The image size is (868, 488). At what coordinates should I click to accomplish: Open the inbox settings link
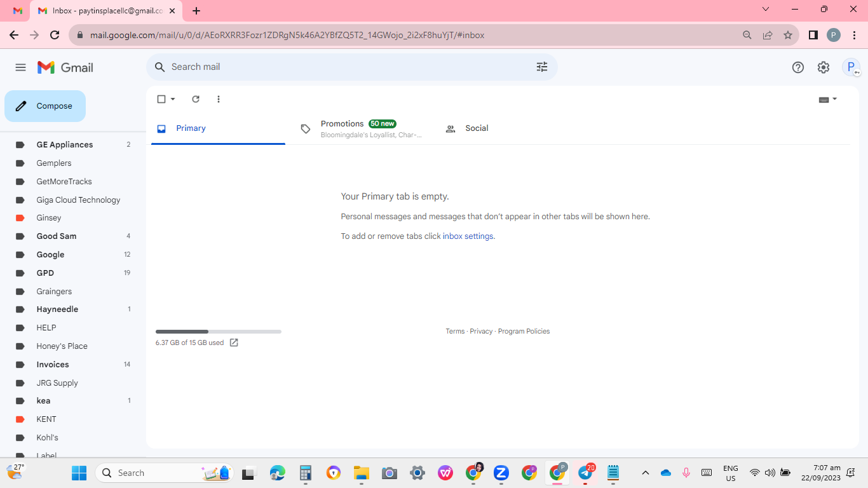click(468, 236)
